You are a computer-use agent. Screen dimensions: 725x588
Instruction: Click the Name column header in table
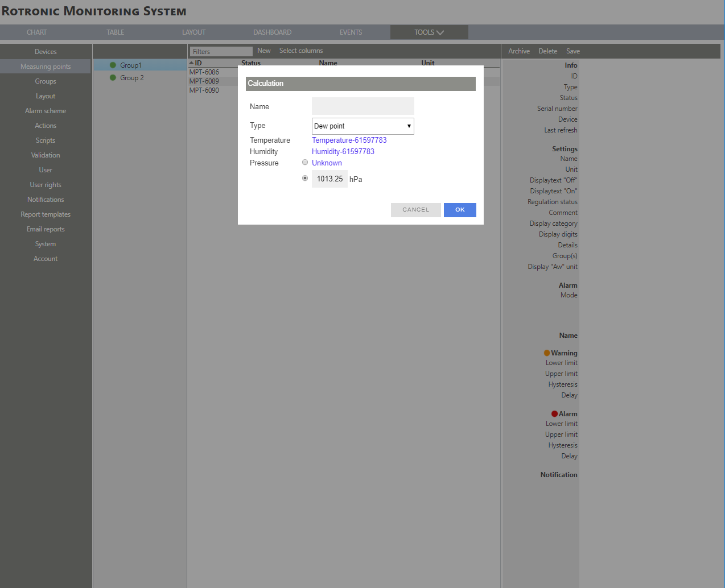[x=328, y=63]
